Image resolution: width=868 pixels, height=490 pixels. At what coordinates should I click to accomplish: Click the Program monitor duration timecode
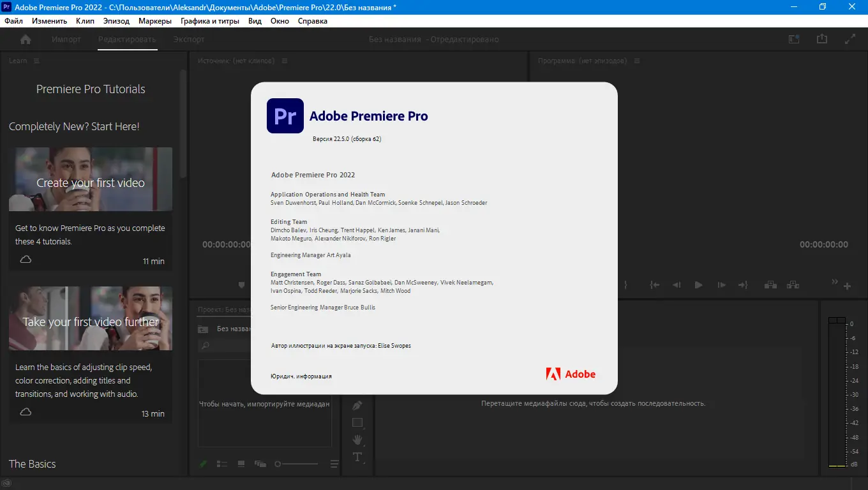pos(824,244)
